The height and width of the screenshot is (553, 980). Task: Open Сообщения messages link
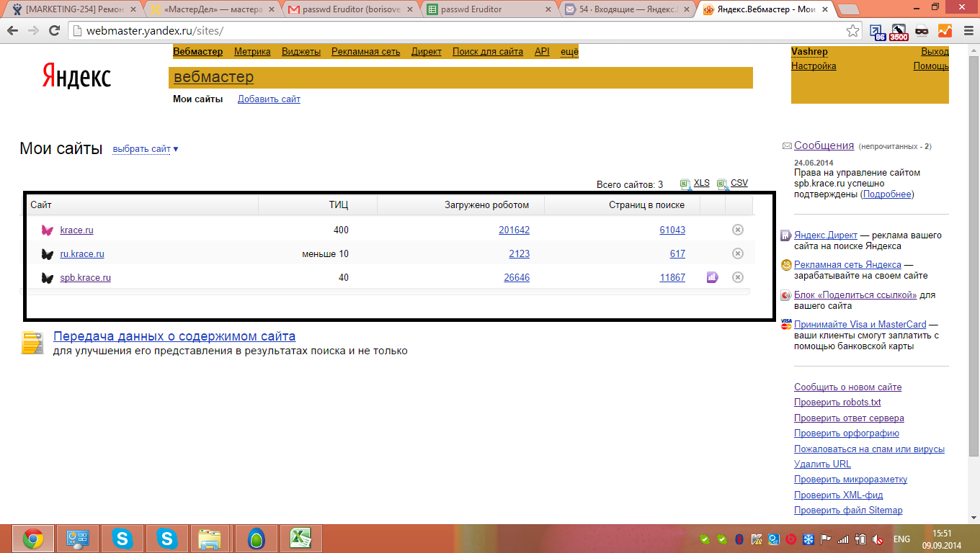[x=824, y=145]
